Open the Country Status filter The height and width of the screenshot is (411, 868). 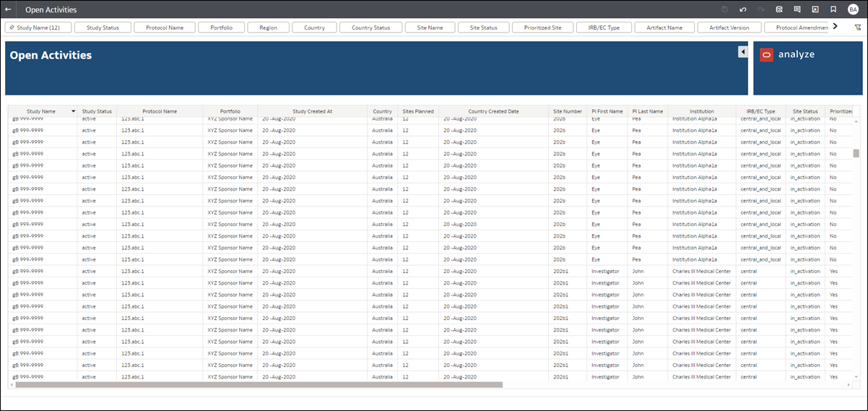tap(371, 27)
